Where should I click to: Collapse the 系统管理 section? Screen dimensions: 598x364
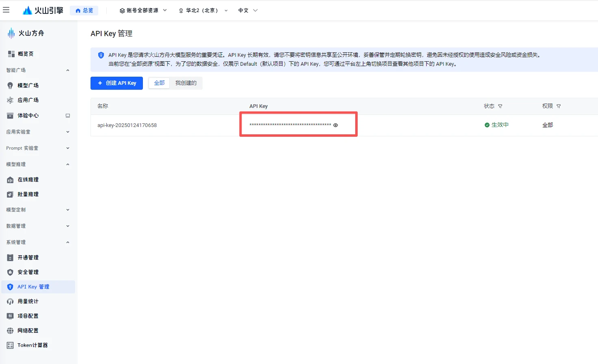tap(67, 242)
